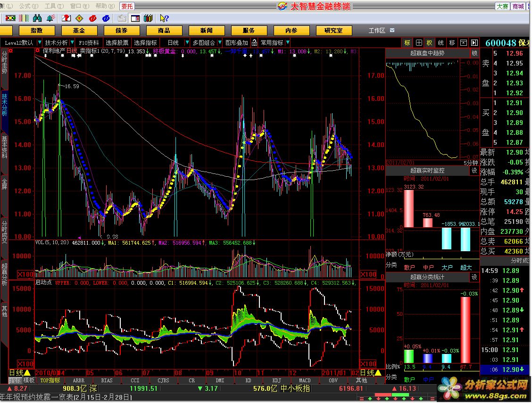The image size is (532, 403).
Task: Expand the 多图组合 dropdown arrow
Action: click(x=219, y=43)
